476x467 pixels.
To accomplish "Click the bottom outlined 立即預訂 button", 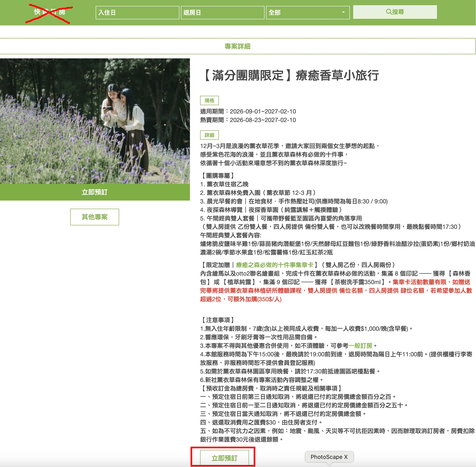I will [x=224, y=458].
